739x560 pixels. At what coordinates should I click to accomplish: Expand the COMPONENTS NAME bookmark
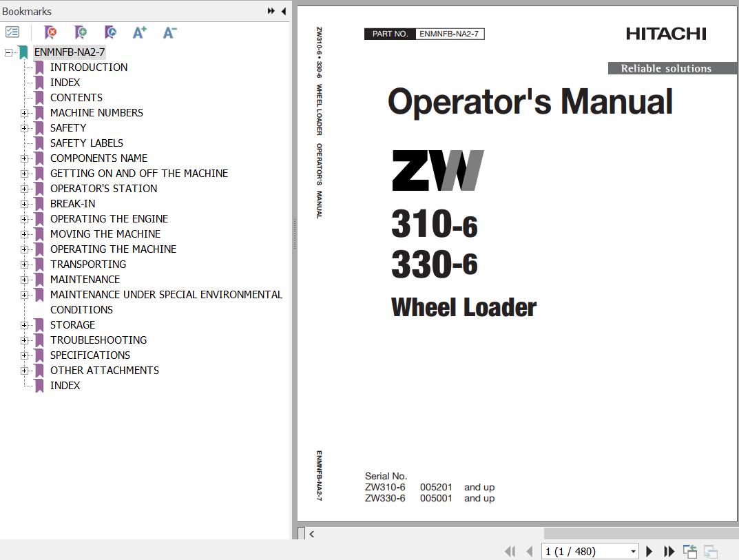pyautogui.click(x=24, y=158)
